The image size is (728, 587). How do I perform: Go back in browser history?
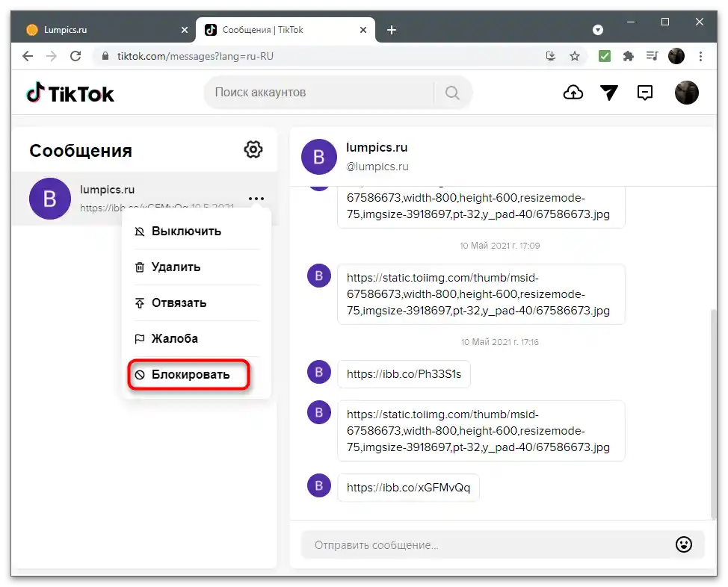tap(28, 56)
